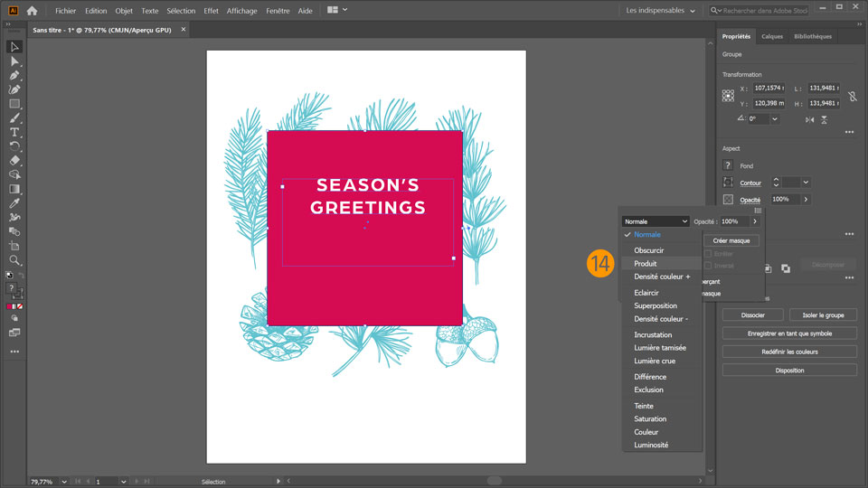This screenshot has height=488, width=868.
Task: Flip selection along vertical axis
Action: pyautogui.click(x=825, y=119)
